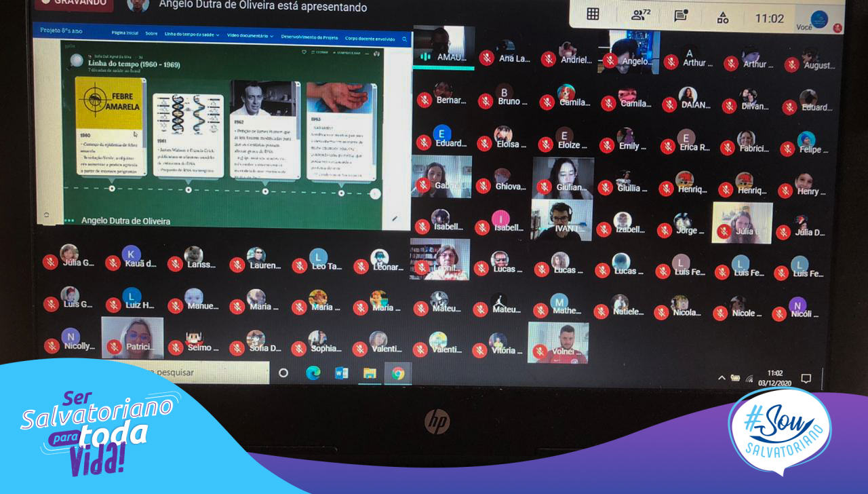Select the AMAU speaker tile
The height and width of the screenshot is (494, 868).
pyautogui.click(x=443, y=47)
